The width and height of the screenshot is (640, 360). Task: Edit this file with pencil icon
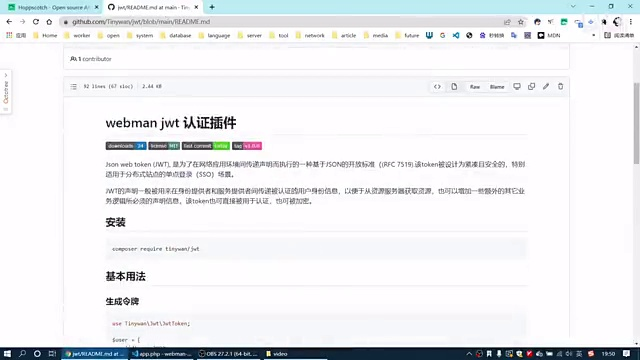(546, 87)
